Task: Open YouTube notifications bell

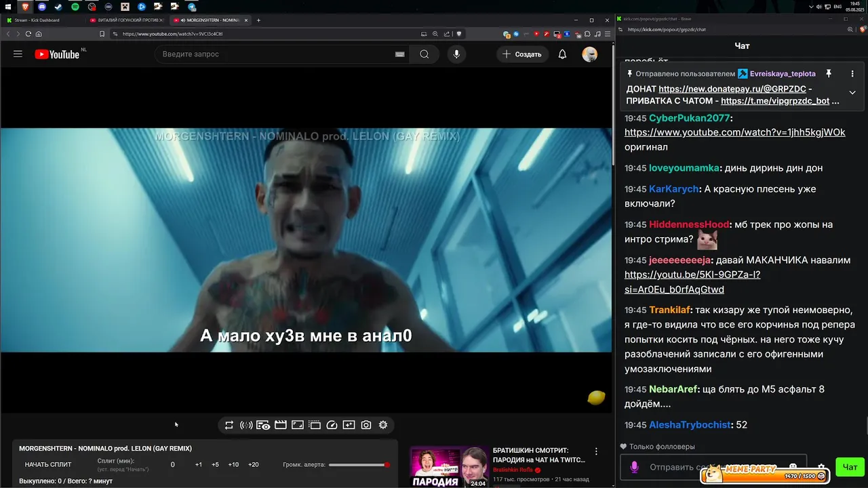Action: pyautogui.click(x=562, y=54)
